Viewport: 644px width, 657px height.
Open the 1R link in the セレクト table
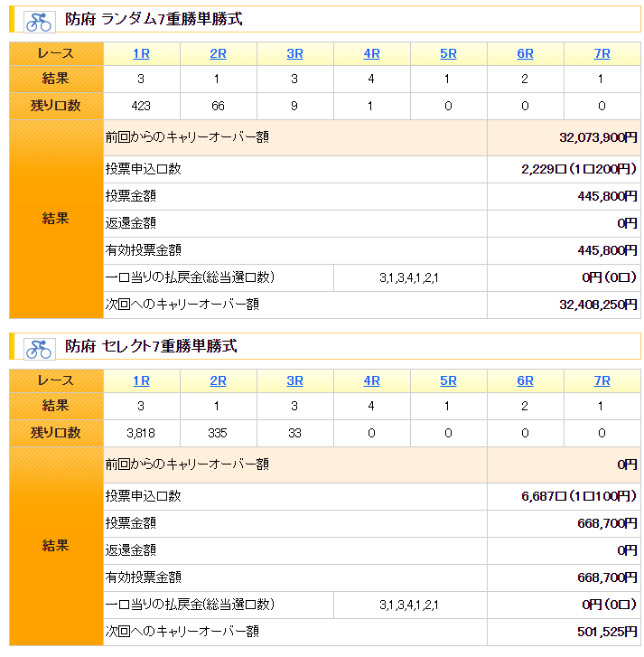click(x=141, y=380)
